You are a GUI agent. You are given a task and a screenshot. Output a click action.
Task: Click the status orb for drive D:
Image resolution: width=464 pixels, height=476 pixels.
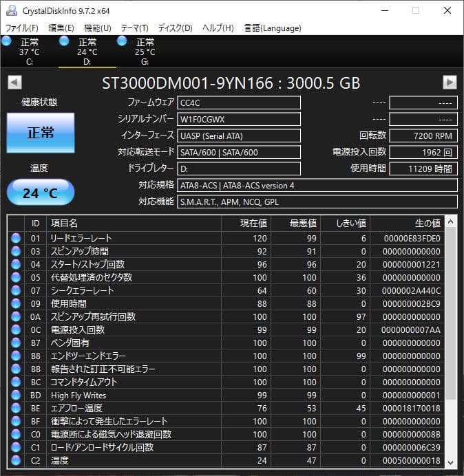point(64,41)
